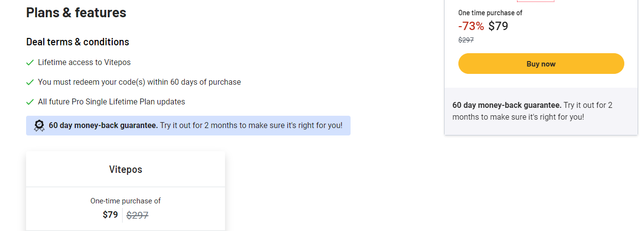Click the "Lifetime access to Vitepos" text
The width and height of the screenshot is (644, 231).
(x=84, y=63)
